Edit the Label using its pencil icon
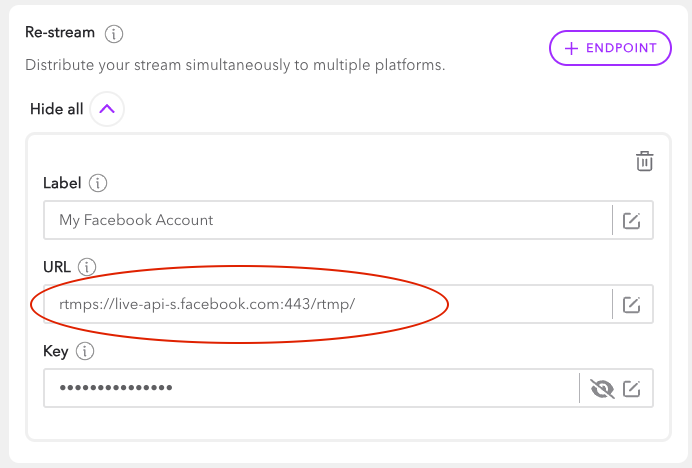The image size is (692, 468). click(x=632, y=220)
